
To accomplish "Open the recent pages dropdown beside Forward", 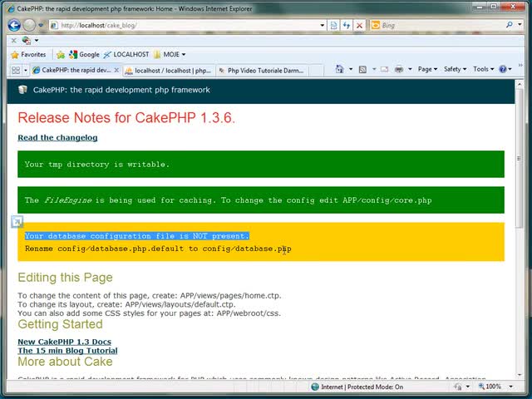I will 41,25.
